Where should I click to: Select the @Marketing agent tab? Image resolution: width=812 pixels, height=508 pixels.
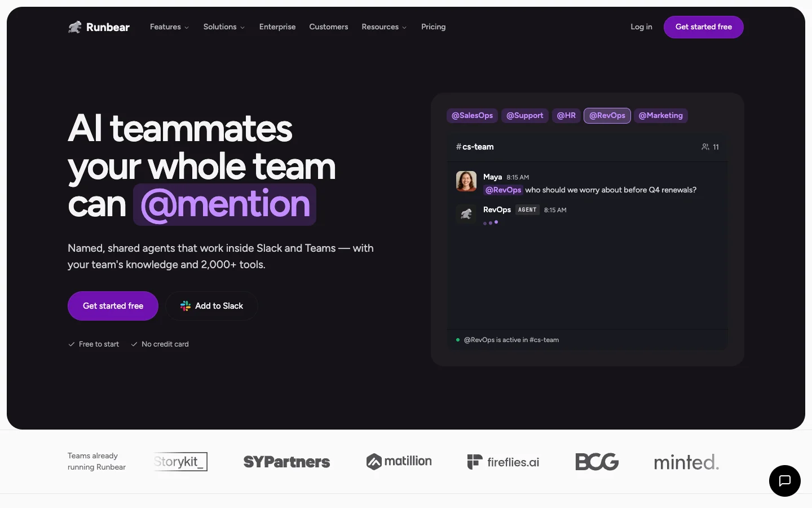click(x=661, y=116)
